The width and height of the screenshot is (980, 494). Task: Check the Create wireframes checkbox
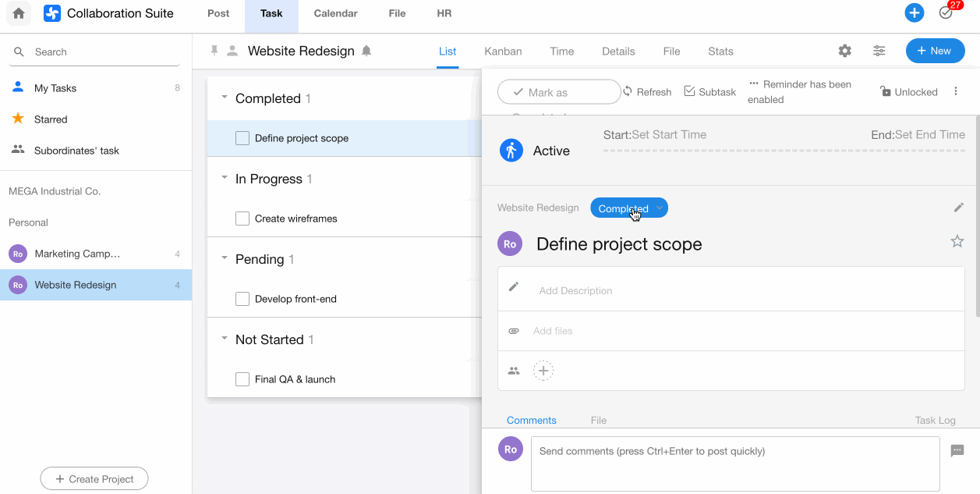click(x=242, y=219)
